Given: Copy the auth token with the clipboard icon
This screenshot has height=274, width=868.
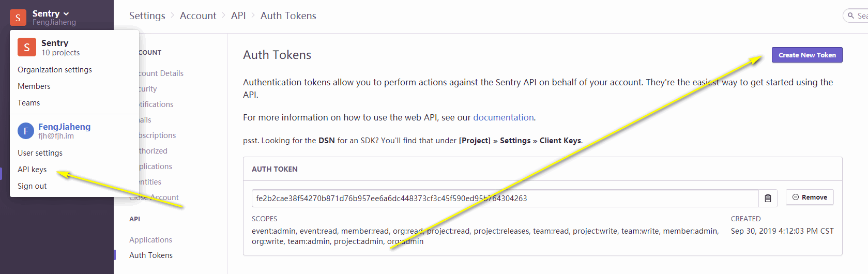Looking at the screenshot, I should pos(768,198).
